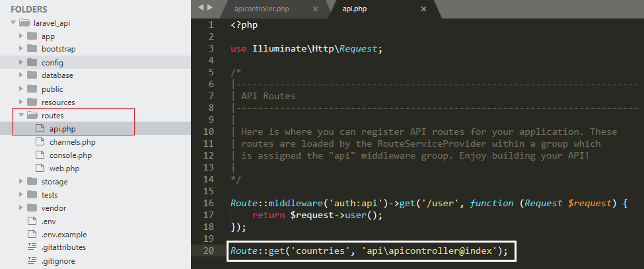Collapse the routes folder

(21, 116)
